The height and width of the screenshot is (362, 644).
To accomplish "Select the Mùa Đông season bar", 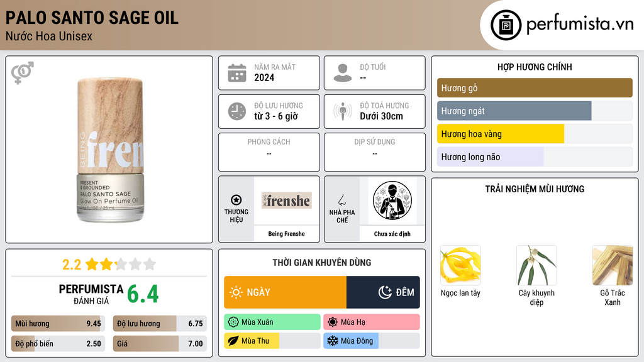I will tap(372, 341).
